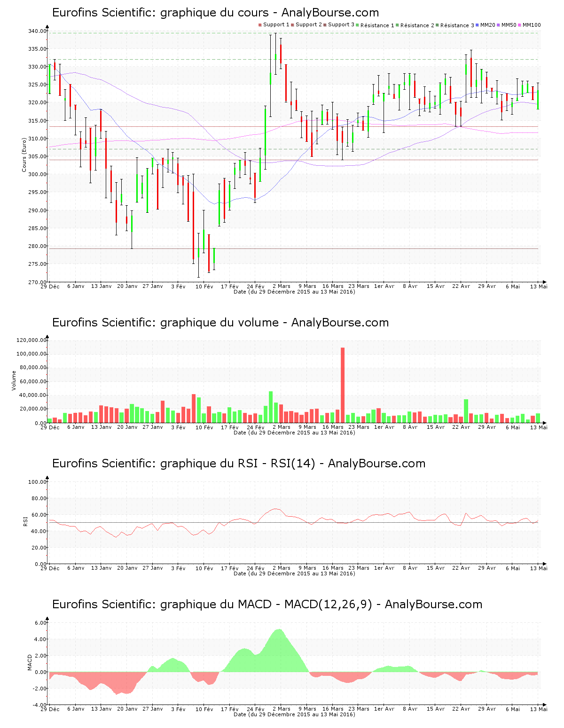Image resolution: width=564 pixels, height=728 pixels.
Task: Click the Support 1 red legend swatch
Action: pyautogui.click(x=260, y=25)
